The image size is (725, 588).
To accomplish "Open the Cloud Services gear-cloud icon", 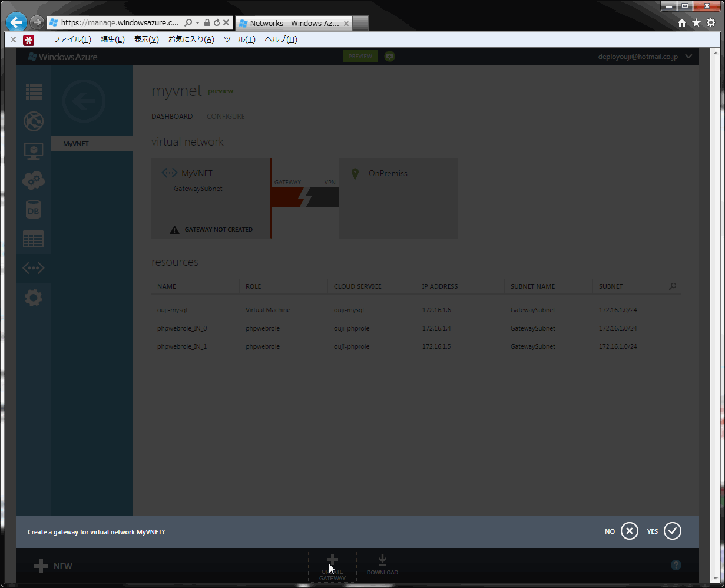I will pyautogui.click(x=34, y=180).
